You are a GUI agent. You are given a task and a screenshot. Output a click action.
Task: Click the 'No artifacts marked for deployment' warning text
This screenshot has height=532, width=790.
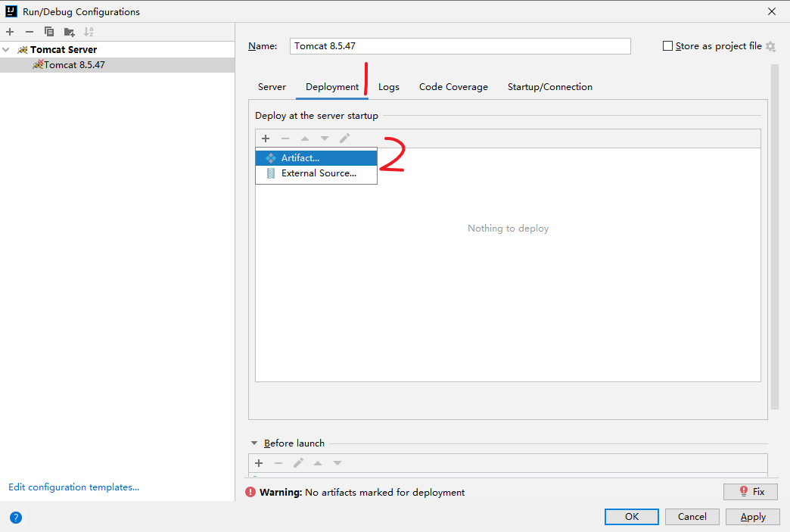pyautogui.click(x=385, y=492)
